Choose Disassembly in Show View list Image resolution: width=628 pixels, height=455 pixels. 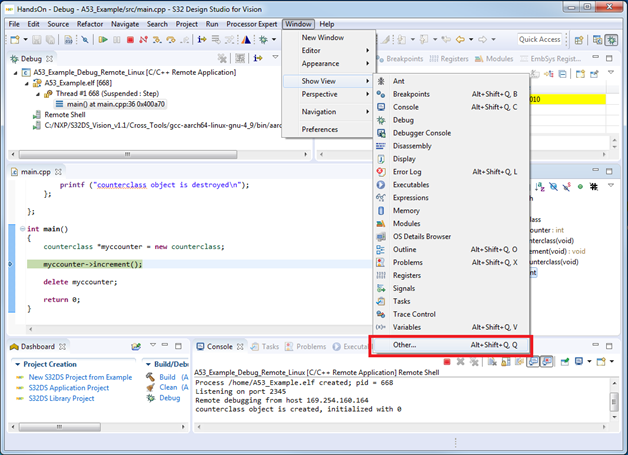(451, 146)
